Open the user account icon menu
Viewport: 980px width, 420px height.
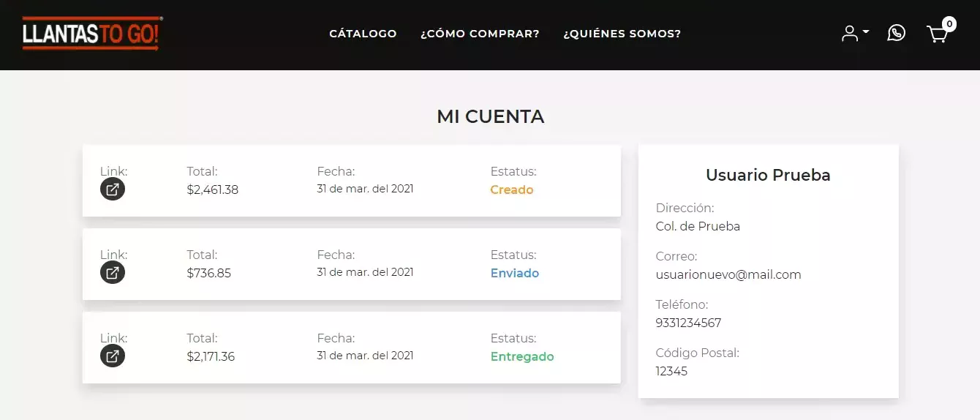click(x=850, y=34)
